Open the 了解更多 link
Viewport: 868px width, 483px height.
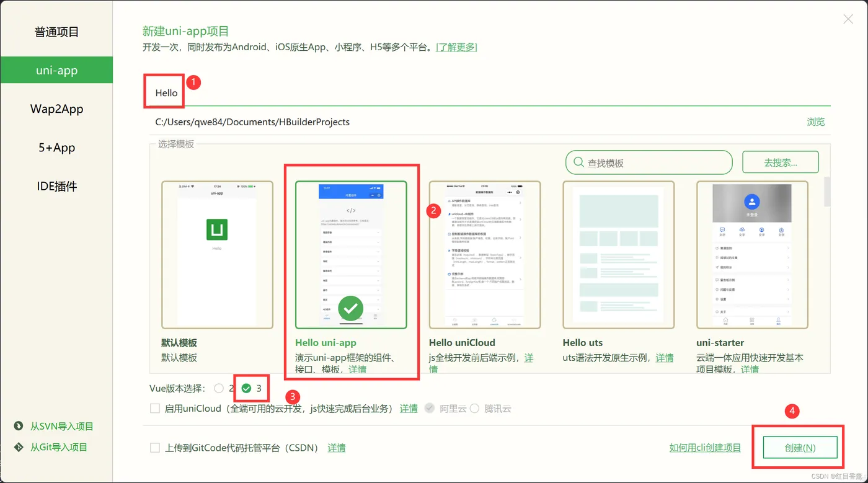point(457,47)
